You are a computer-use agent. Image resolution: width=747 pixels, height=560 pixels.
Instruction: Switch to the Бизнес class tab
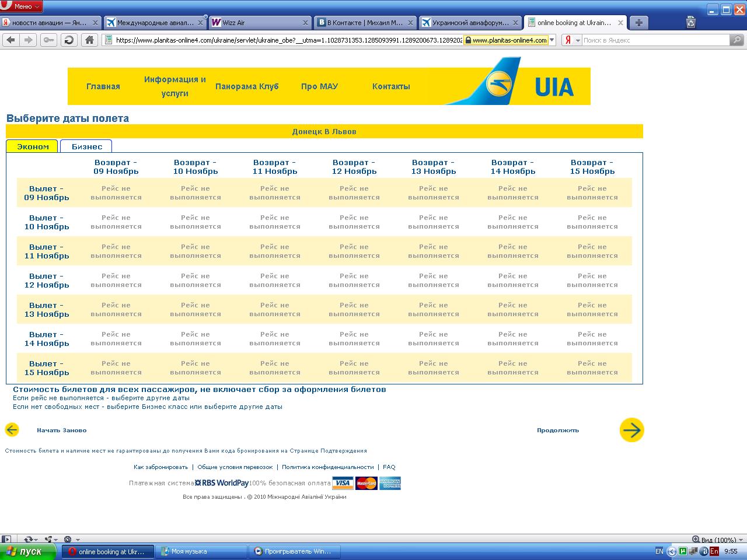click(x=86, y=146)
